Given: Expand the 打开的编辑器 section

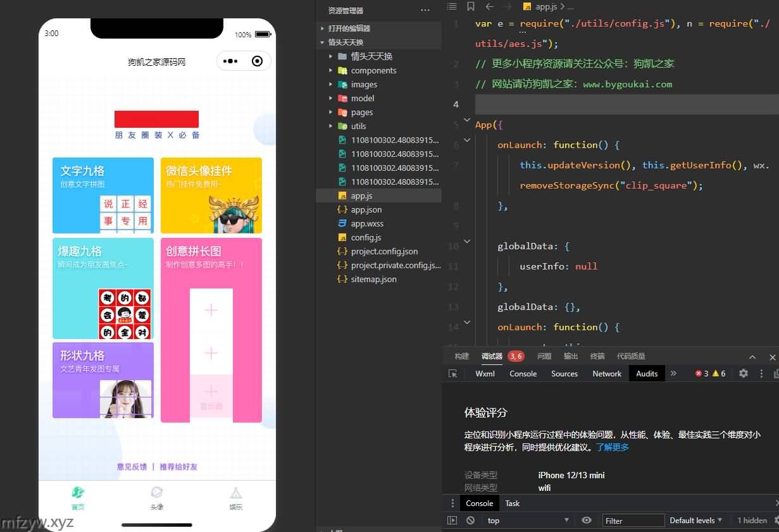Looking at the screenshot, I should [x=349, y=28].
